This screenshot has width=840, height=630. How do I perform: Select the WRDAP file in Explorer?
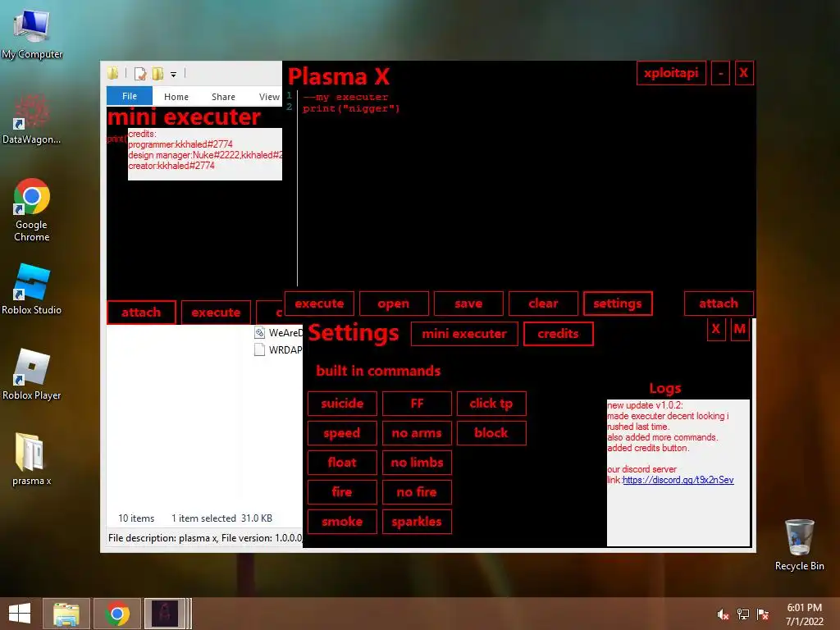[279, 349]
